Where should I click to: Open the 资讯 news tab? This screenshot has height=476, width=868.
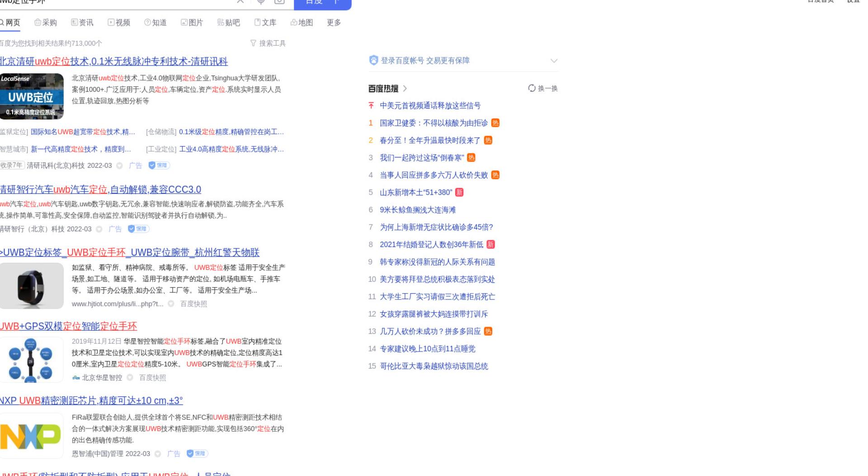[82, 23]
